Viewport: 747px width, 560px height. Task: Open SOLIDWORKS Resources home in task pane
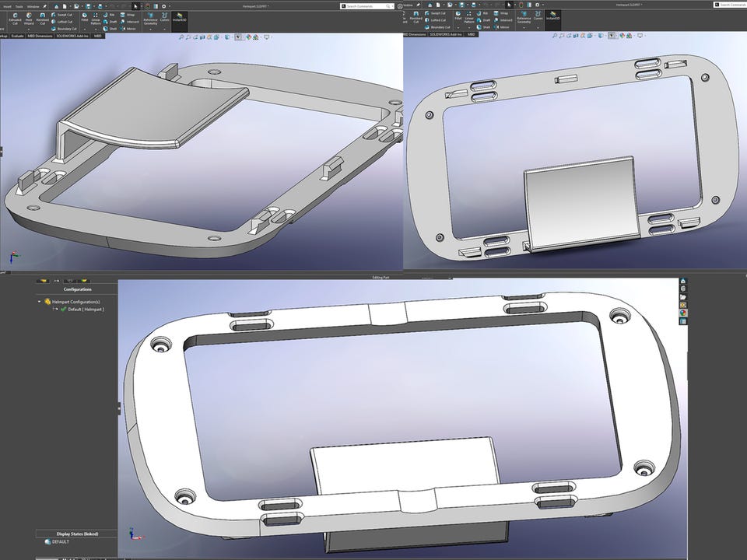(x=682, y=282)
